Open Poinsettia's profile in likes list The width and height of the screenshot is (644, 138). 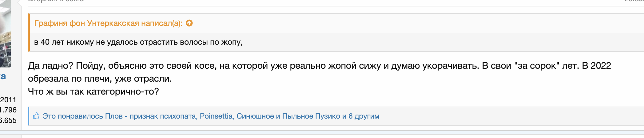pos(216,116)
